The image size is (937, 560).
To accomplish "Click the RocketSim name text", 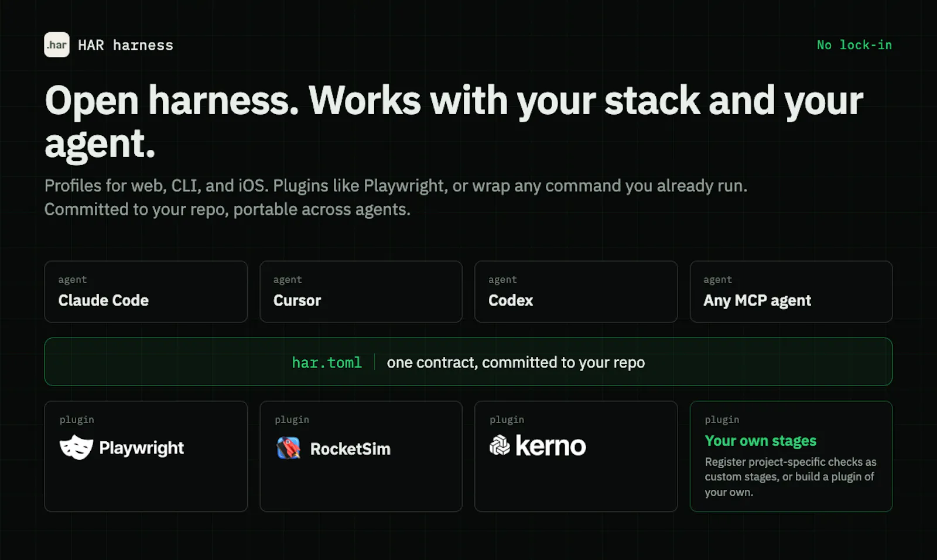I will [350, 449].
